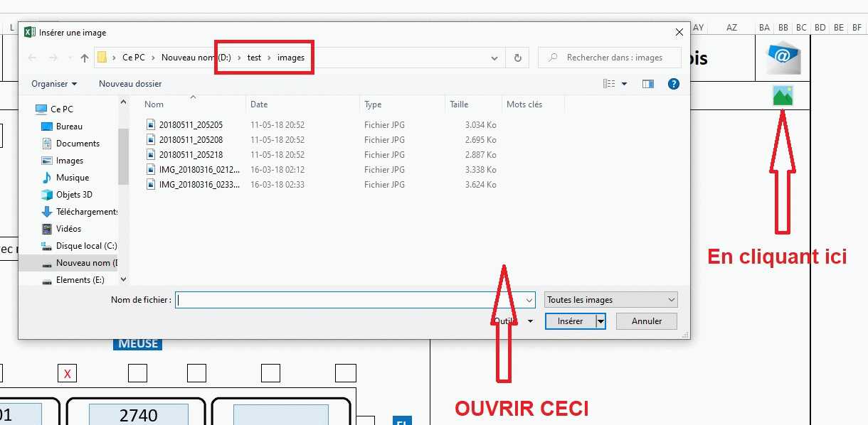Click the mail envelope icon in worksheet
868x425 pixels.
click(x=783, y=58)
